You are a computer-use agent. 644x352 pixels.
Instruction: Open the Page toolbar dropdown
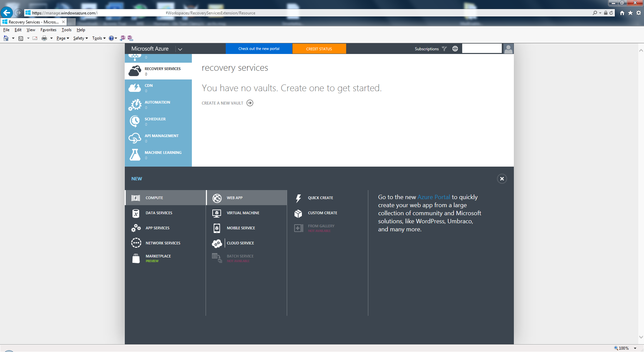click(x=63, y=38)
